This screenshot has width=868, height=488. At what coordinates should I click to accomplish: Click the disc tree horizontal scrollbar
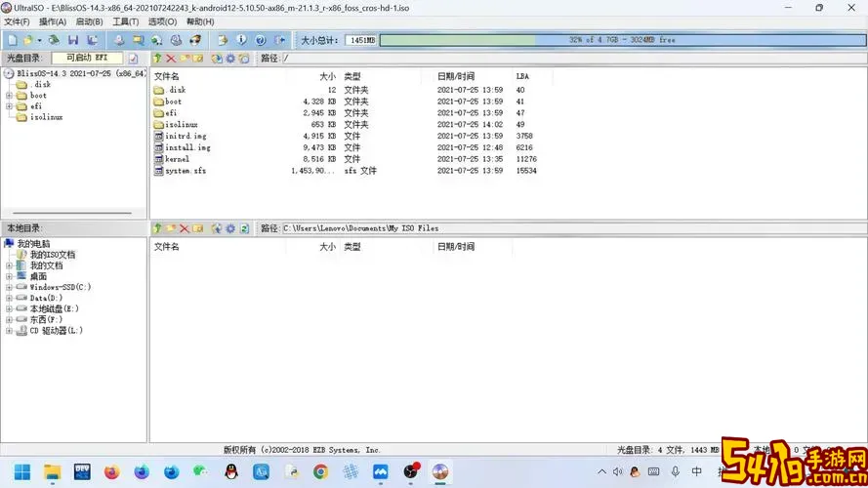[x=72, y=213]
